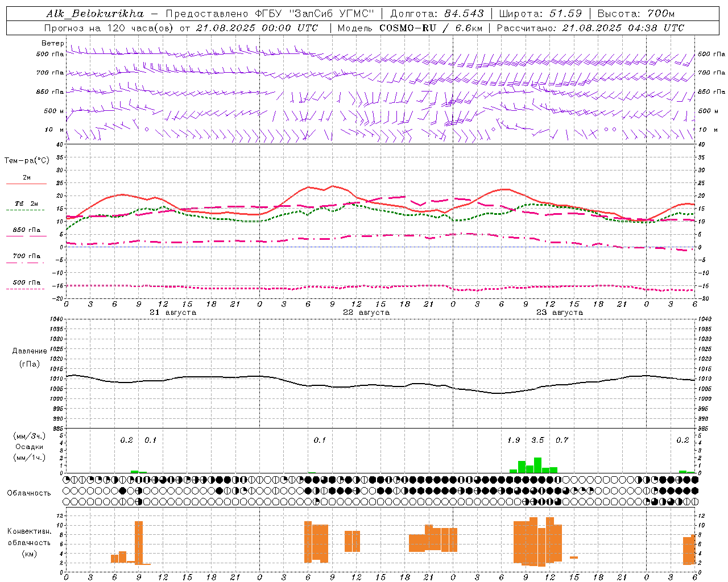The height and width of the screenshot is (582, 728).
Task: Click the Тем-ра(°C) temperature axis title
Action: pos(27,161)
